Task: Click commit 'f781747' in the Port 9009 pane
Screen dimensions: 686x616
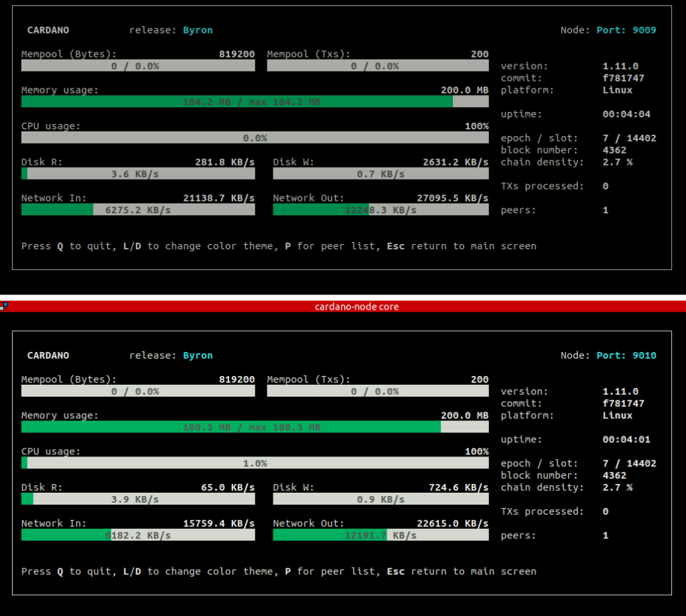Action: click(x=624, y=78)
